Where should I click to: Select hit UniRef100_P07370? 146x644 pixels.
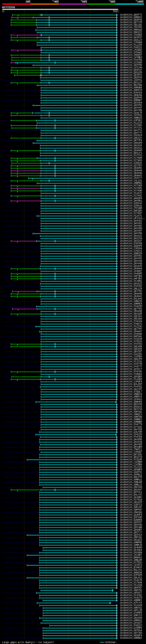coord(131,156)
